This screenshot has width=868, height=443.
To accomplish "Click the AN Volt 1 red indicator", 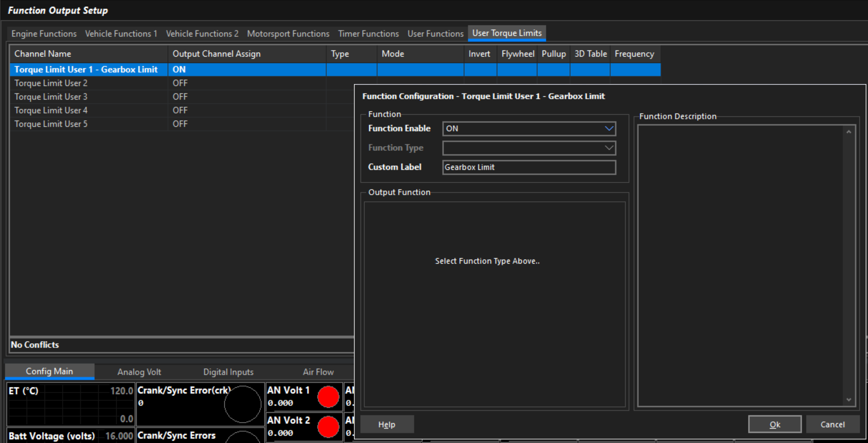I will pyautogui.click(x=328, y=397).
